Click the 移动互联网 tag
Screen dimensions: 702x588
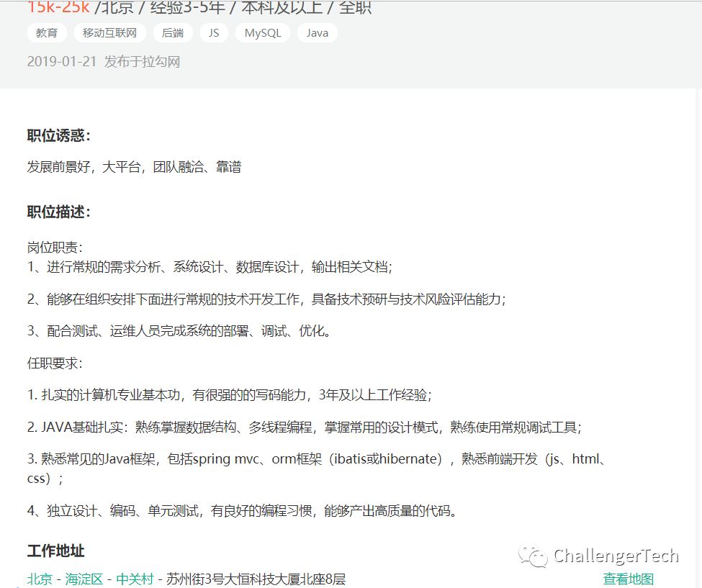109,32
